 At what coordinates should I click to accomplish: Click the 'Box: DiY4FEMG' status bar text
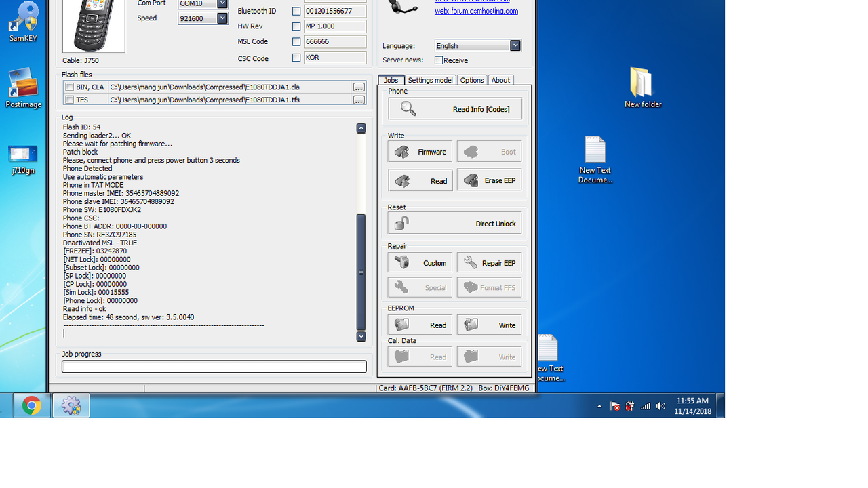504,388
